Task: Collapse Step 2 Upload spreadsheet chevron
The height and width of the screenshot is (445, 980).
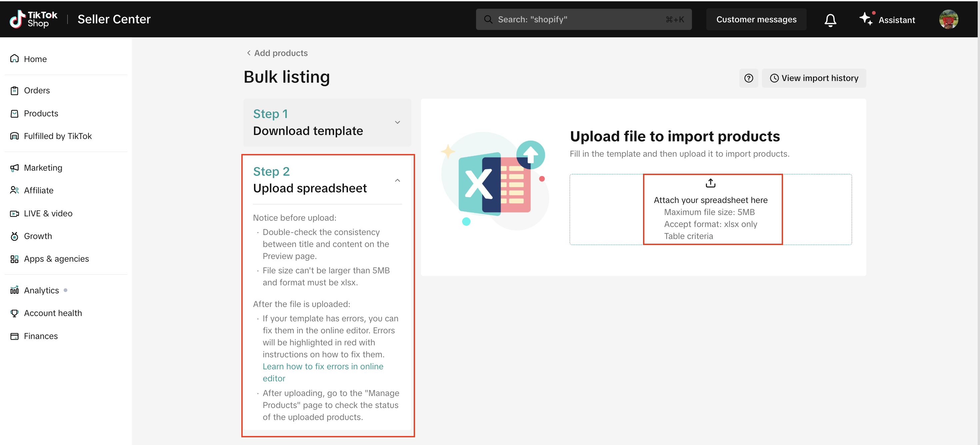Action: 397,180
